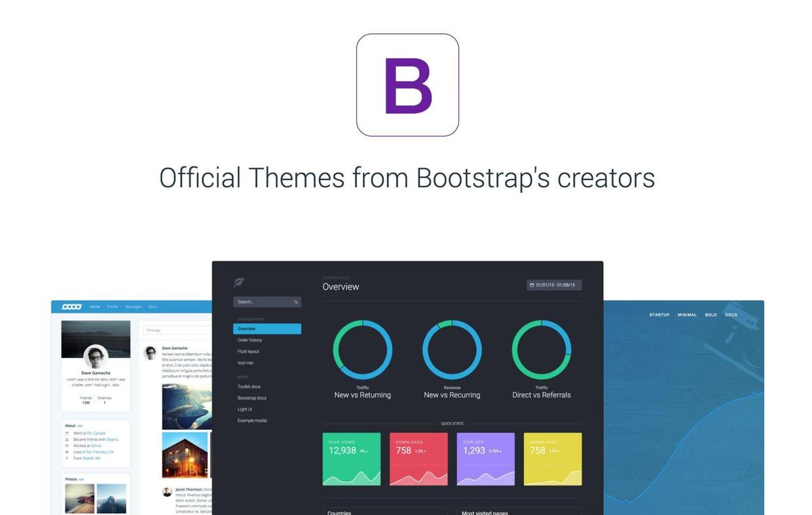
Task: Click the search magnifier icon in dashboard
Action: coord(296,302)
